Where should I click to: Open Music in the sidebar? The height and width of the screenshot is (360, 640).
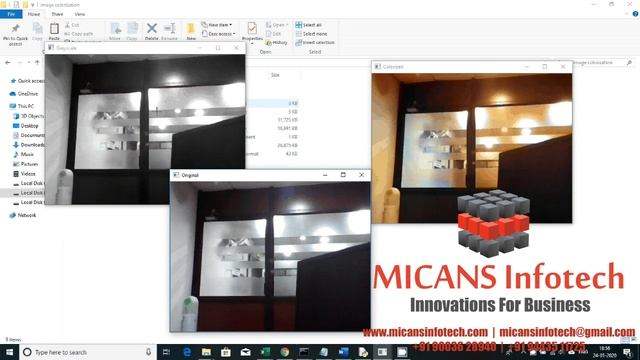click(24, 154)
